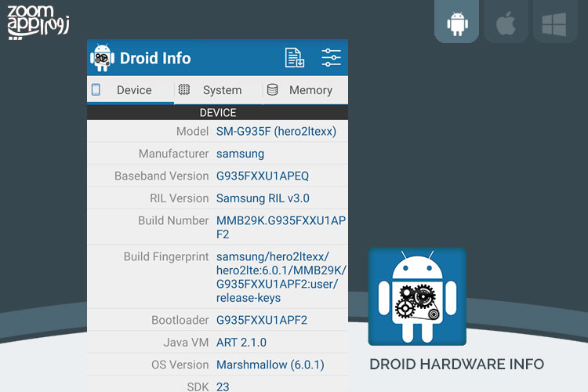
Task: Select Java VM value ART 2.1.0
Action: tap(241, 343)
